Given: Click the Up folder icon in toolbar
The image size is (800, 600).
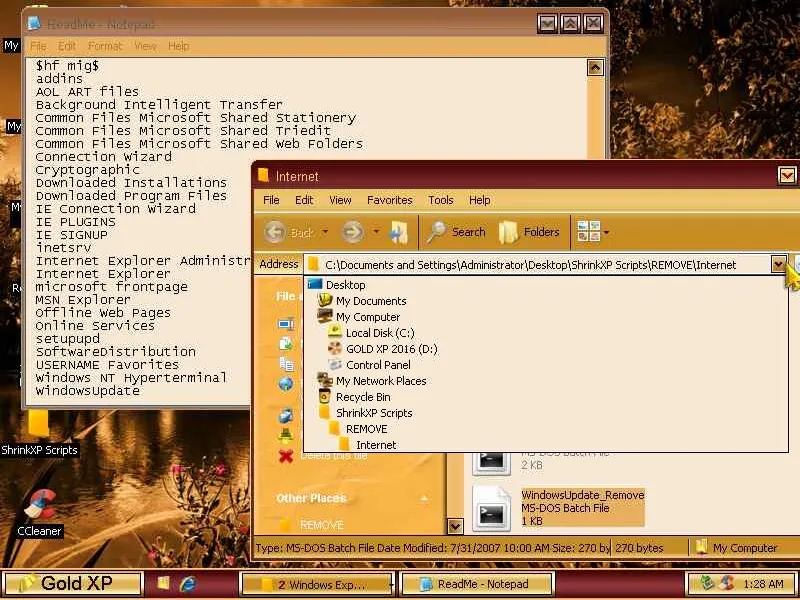Looking at the screenshot, I should pos(398,232).
